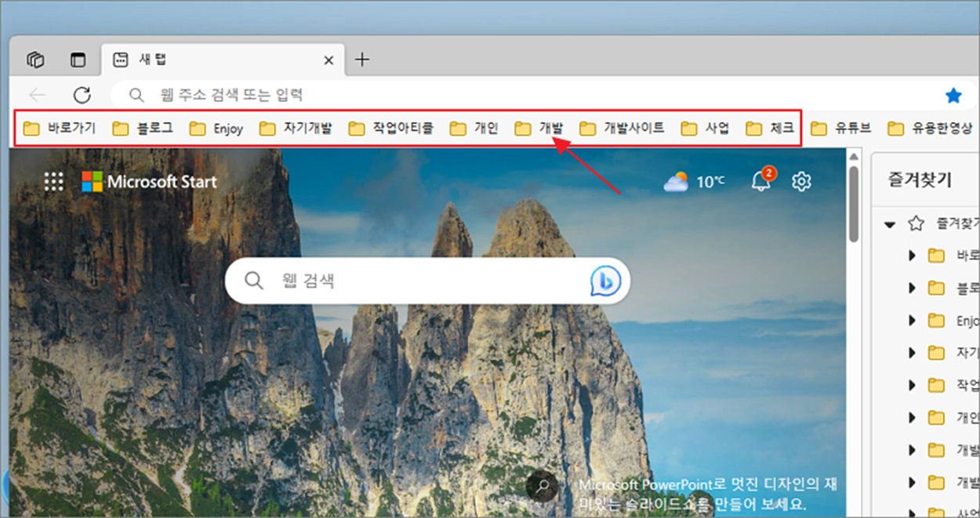Expand the 바로 folder in favorites panel
Screen dimensions: 980x518
coord(911,255)
